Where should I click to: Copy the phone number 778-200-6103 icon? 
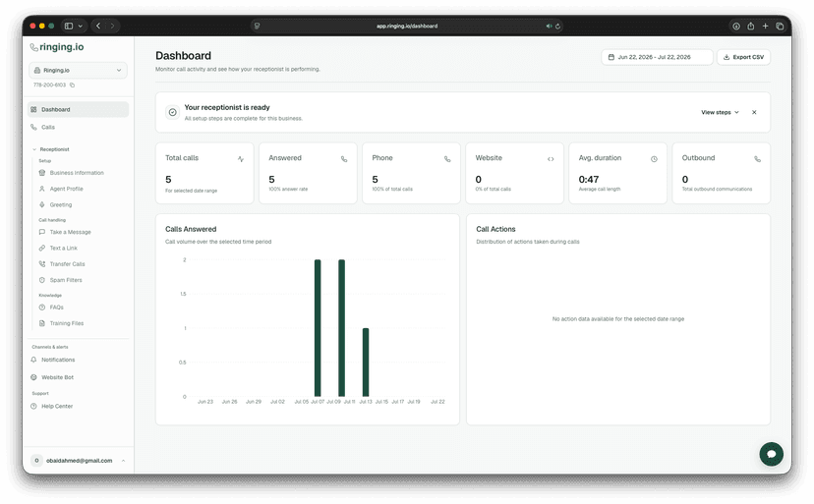point(72,85)
